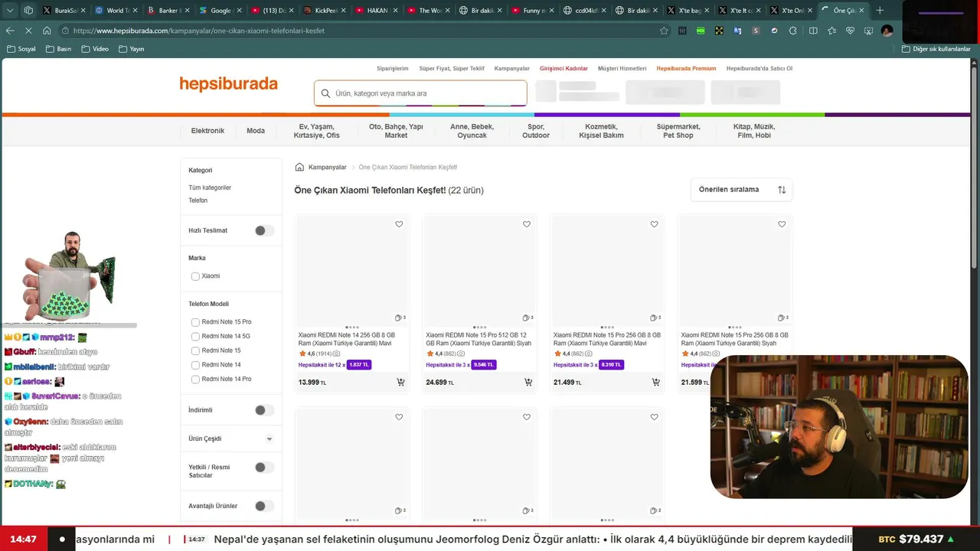The width and height of the screenshot is (980, 551).
Task: Click heart on Note 15 Pro 256 GB Mavi
Action: pos(655,224)
